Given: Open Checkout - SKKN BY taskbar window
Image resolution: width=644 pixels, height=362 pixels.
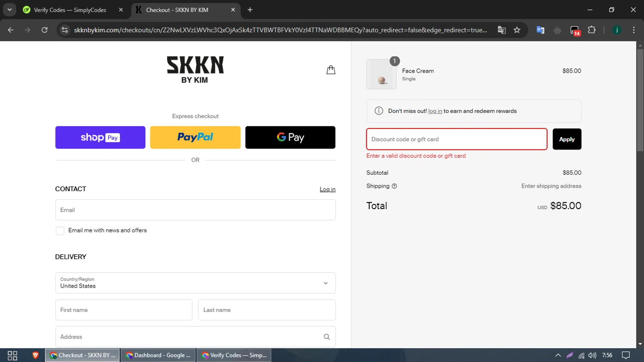Looking at the screenshot, I should pyautogui.click(x=82, y=356).
